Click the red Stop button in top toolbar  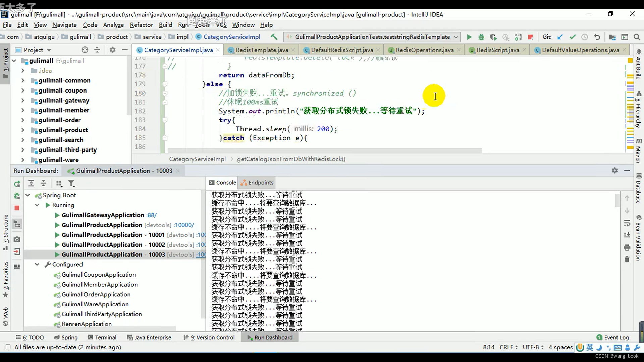click(530, 37)
